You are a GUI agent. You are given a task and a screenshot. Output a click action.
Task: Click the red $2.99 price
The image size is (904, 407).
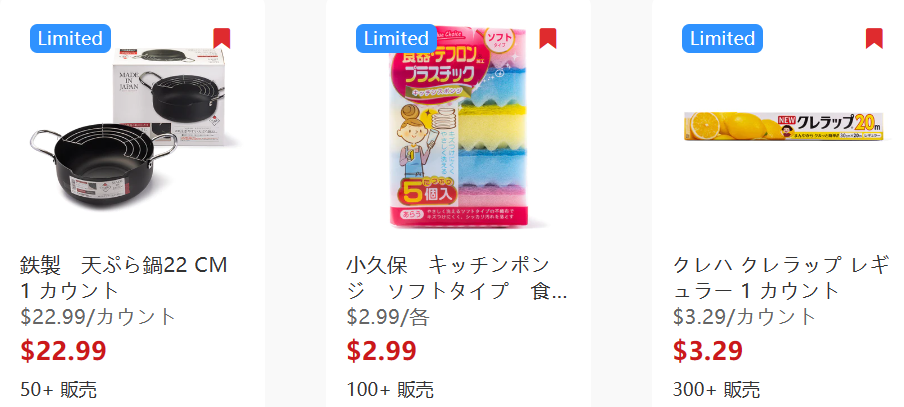click(x=382, y=351)
